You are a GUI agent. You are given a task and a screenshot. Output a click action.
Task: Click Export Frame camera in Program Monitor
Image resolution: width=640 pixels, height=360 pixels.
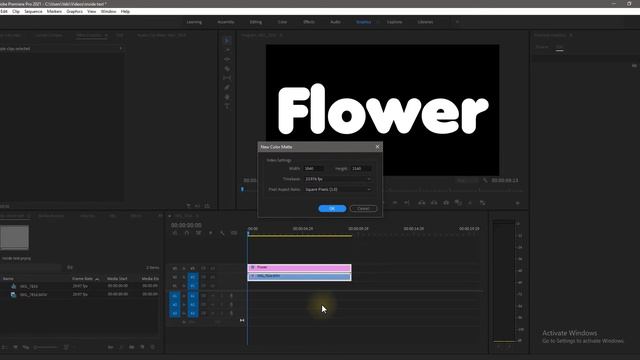point(446,202)
